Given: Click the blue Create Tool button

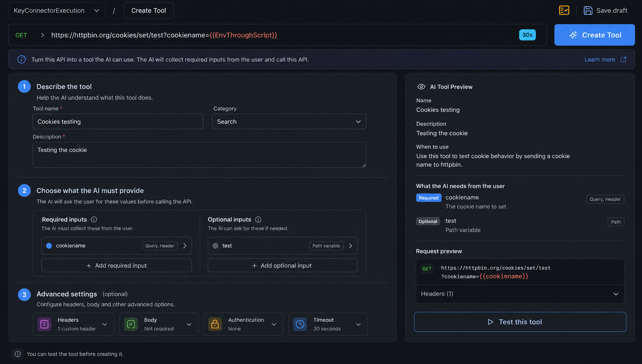Looking at the screenshot, I should (594, 35).
